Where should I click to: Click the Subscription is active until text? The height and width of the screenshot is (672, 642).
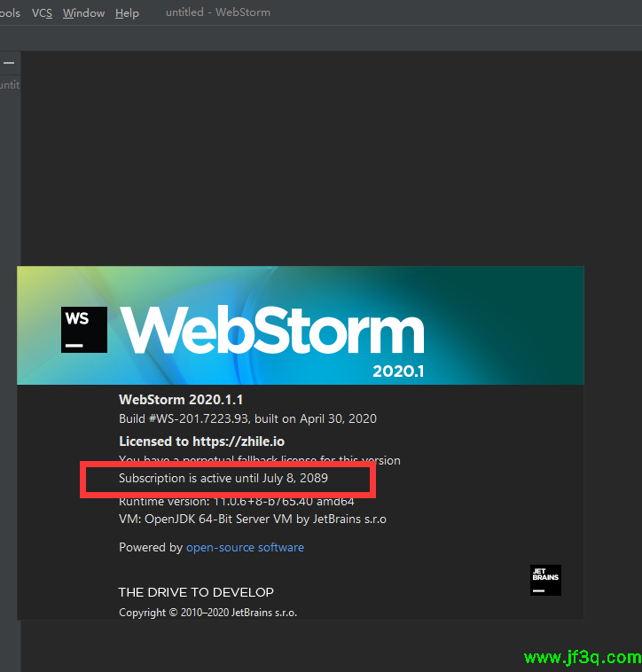click(x=229, y=479)
